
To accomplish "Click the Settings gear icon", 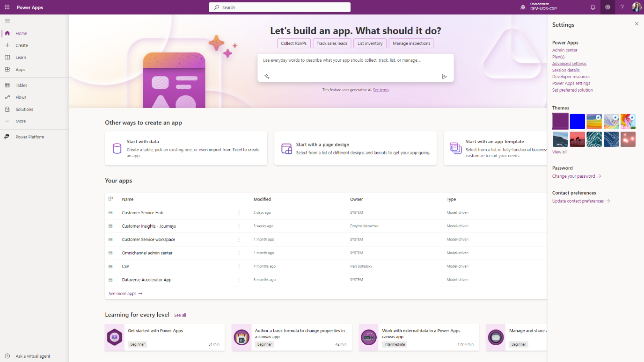I will point(607,7).
